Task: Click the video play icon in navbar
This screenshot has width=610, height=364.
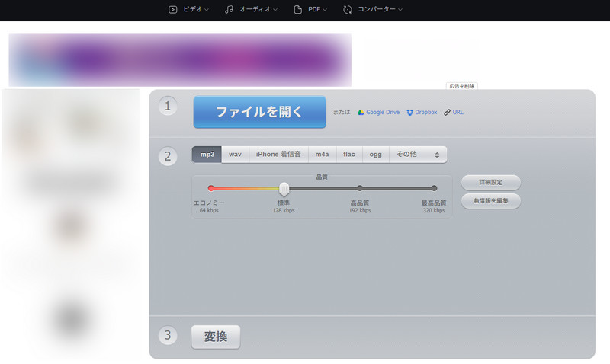Action: click(x=173, y=9)
